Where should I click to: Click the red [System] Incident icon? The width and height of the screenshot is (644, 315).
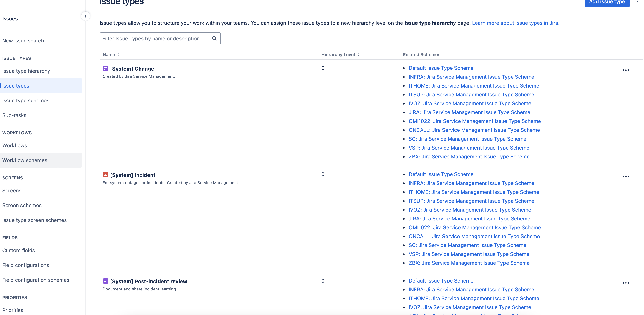[106, 175]
